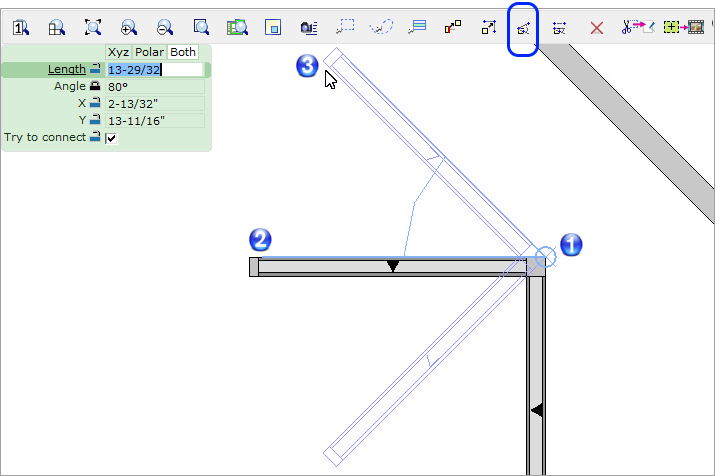Click the circular snap point at wall corner
The image size is (715, 476).
click(x=545, y=257)
